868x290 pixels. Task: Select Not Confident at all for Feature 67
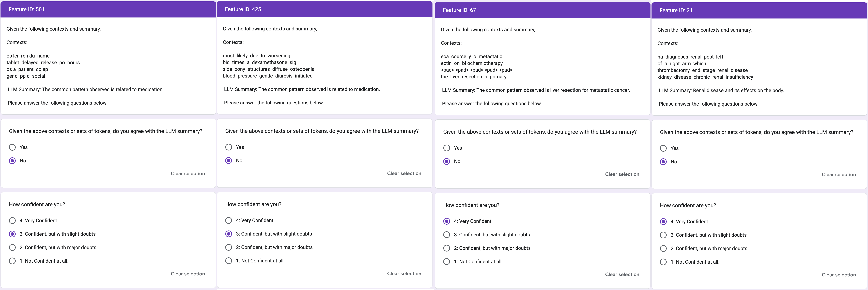(x=447, y=262)
